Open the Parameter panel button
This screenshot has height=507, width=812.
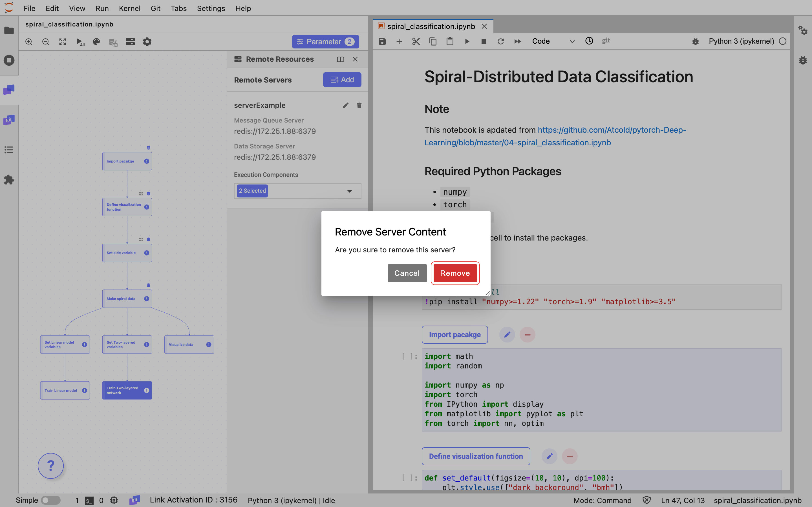[325, 42]
